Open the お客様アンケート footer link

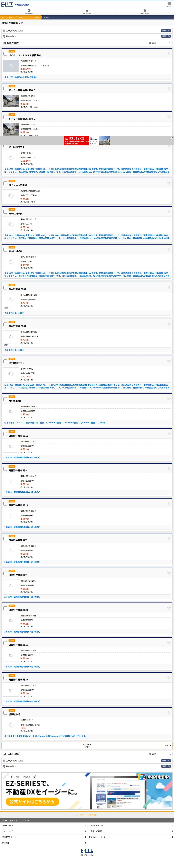[43, 837]
